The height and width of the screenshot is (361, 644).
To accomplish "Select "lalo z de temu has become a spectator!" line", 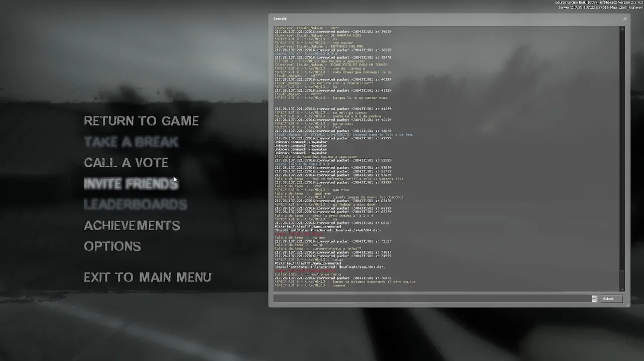I will [317, 157].
